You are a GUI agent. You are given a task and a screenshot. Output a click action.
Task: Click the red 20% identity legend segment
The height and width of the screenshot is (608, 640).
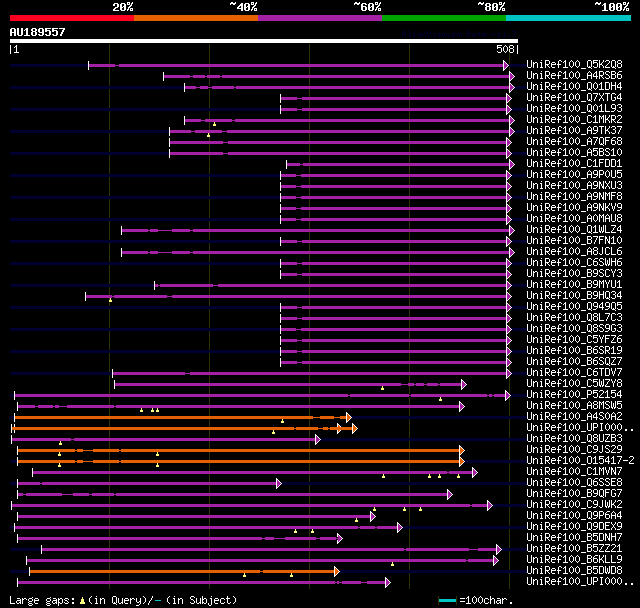[72, 18]
